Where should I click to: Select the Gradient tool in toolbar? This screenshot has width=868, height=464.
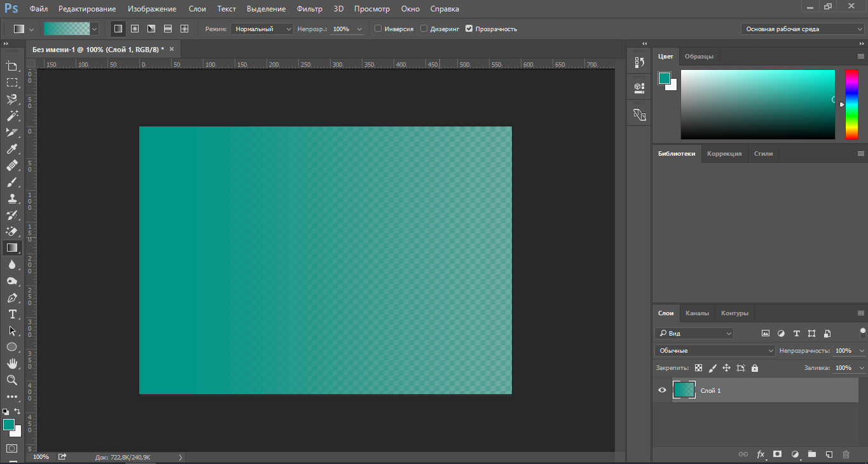12,248
